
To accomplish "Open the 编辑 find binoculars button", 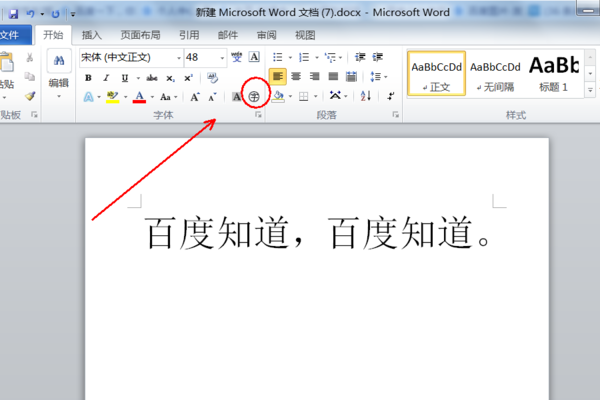I will (x=59, y=60).
